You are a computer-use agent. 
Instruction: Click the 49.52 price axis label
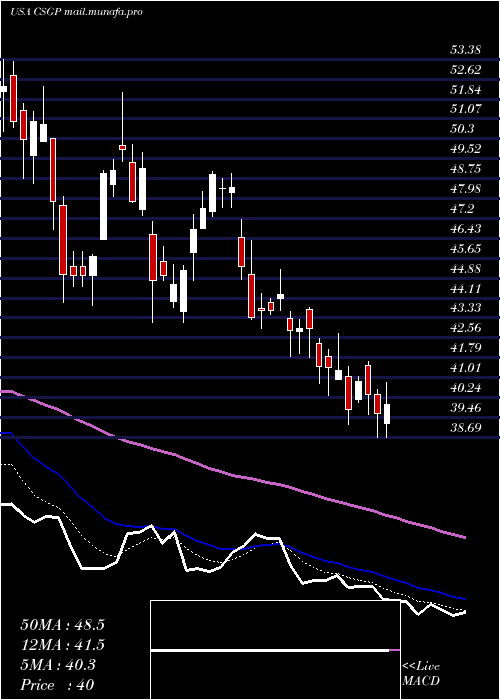[x=466, y=148]
